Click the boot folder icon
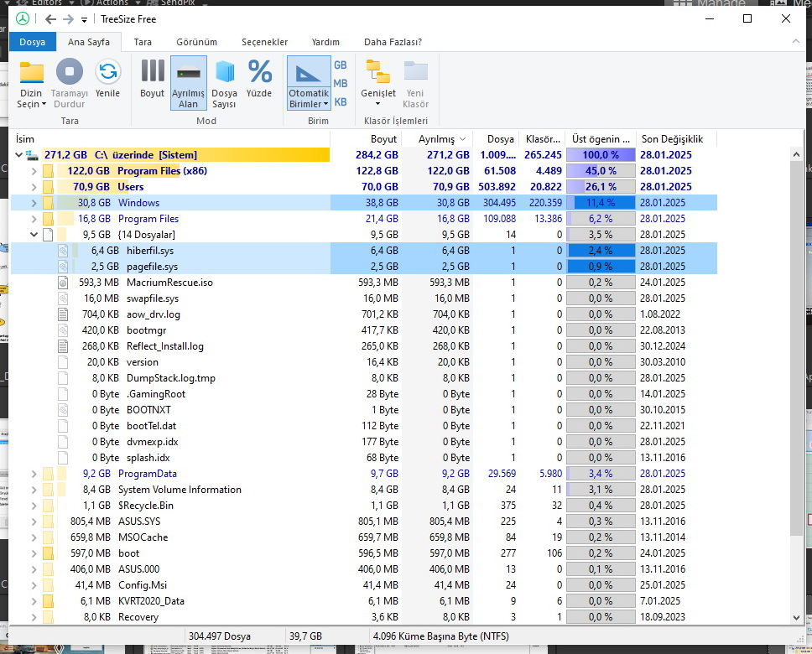 [48, 553]
